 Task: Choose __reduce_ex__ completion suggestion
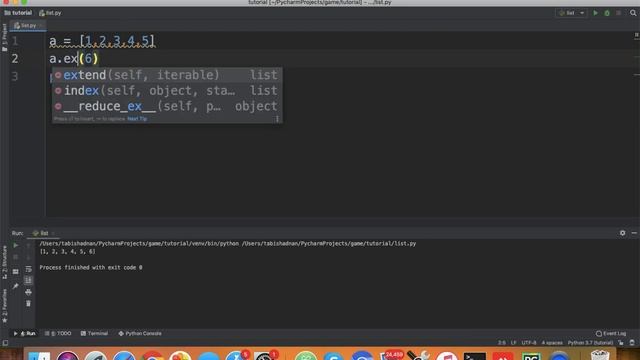pyautogui.click(x=167, y=106)
